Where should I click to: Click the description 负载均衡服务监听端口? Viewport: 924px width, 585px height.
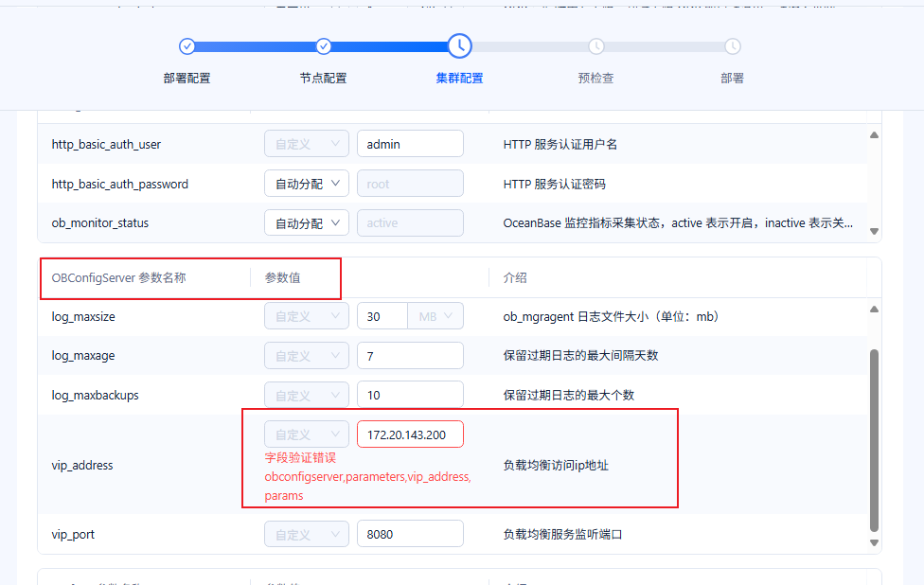click(562, 534)
